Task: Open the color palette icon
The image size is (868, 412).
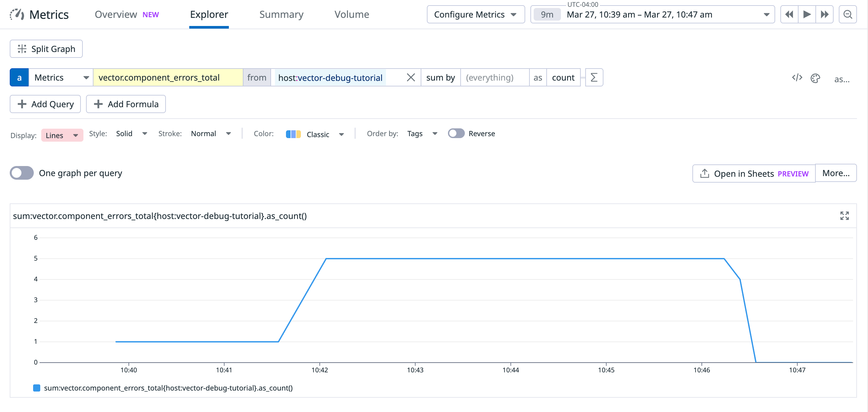Action: 815,78
